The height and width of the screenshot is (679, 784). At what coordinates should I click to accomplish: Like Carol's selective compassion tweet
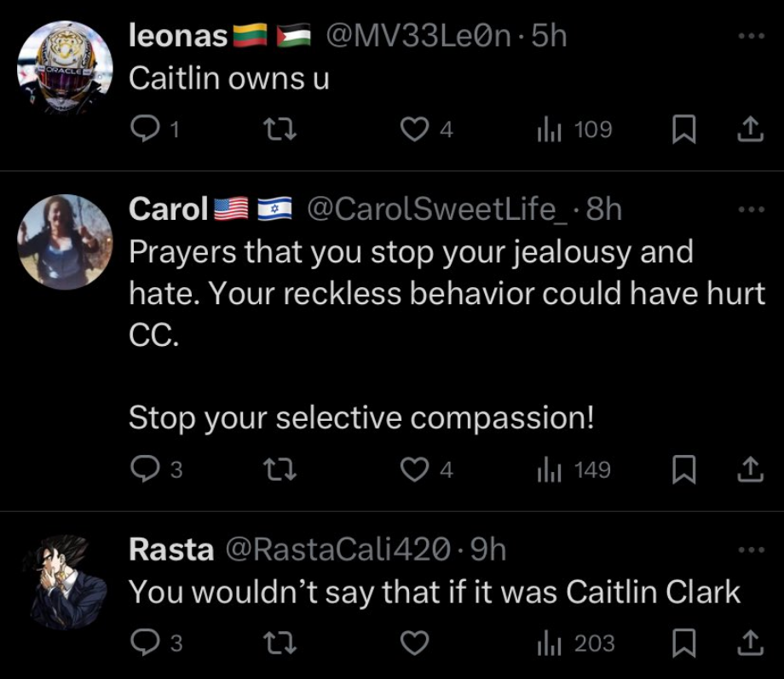click(414, 469)
